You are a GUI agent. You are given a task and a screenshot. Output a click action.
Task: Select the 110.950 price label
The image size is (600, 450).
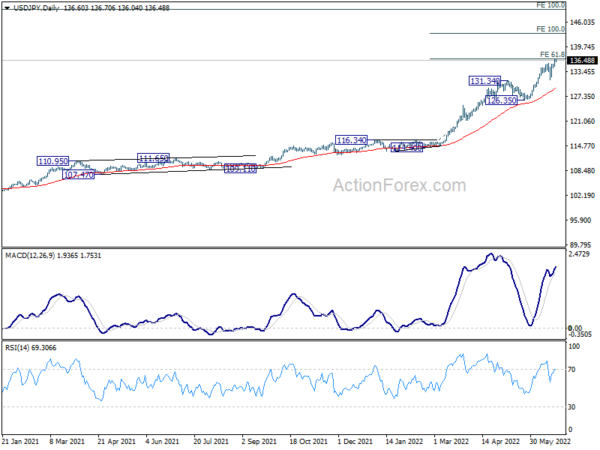coord(53,161)
